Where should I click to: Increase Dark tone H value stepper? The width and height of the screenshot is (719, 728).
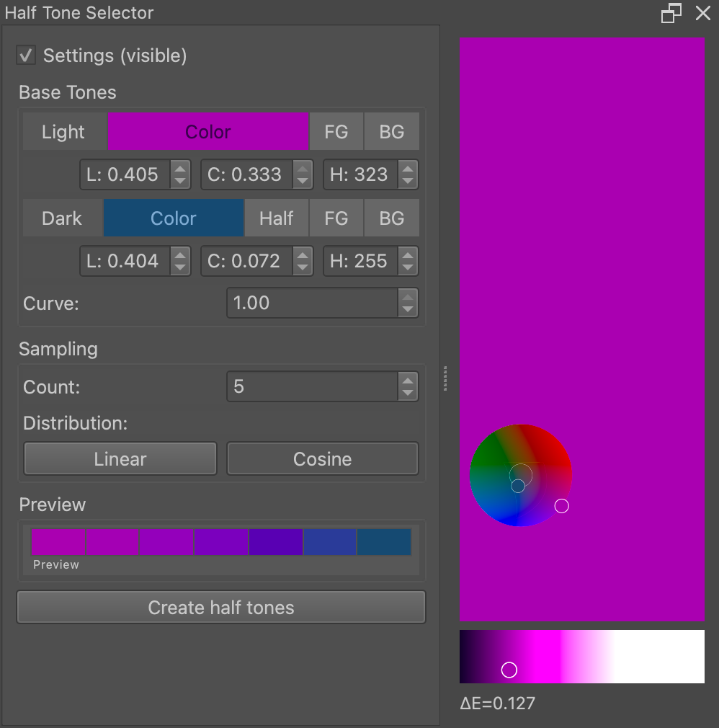408,254
